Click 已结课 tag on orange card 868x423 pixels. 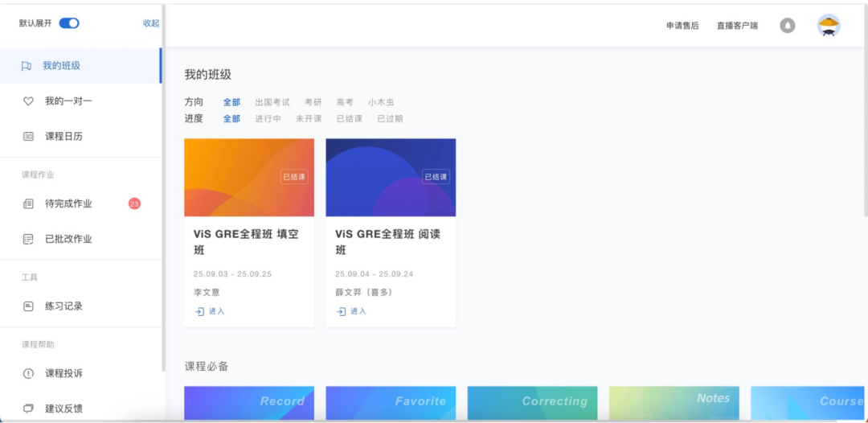pos(294,177)
